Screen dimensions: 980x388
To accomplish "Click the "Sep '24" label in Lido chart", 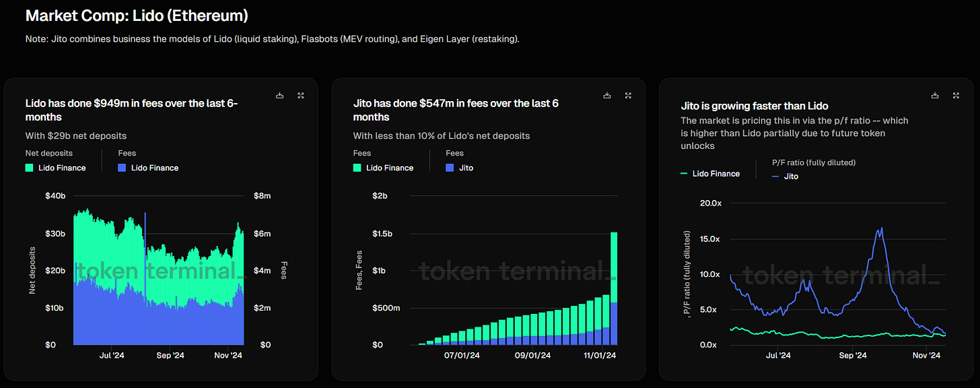I will [x=170, y=355].
